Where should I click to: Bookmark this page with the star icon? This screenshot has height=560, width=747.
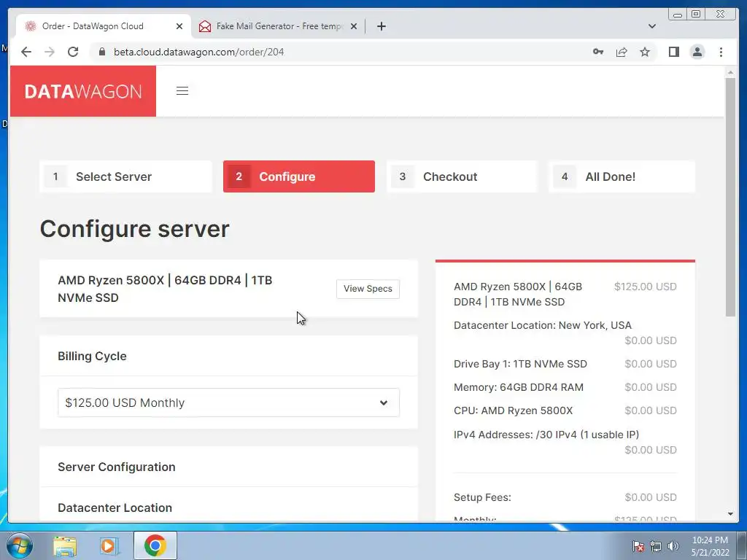(645, 52)
